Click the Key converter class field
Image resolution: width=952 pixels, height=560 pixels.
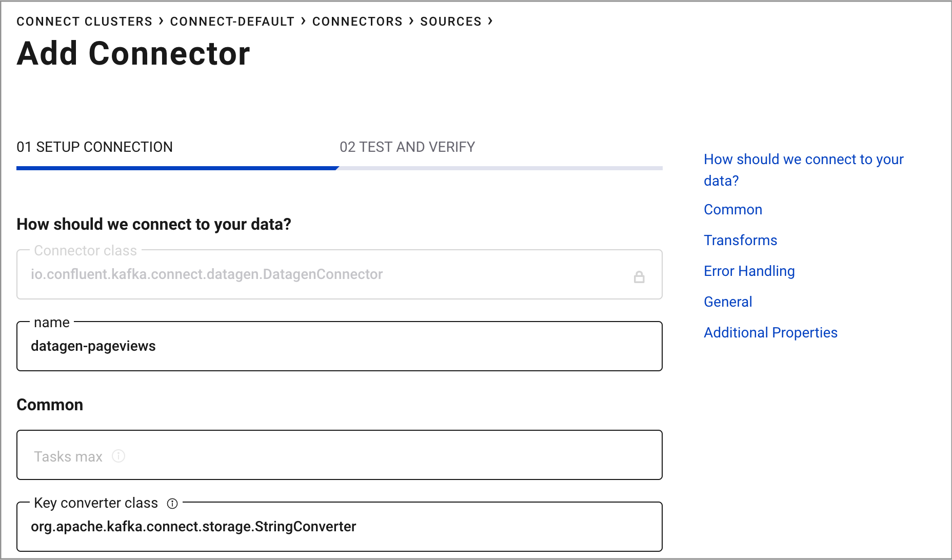coord(339,527)
